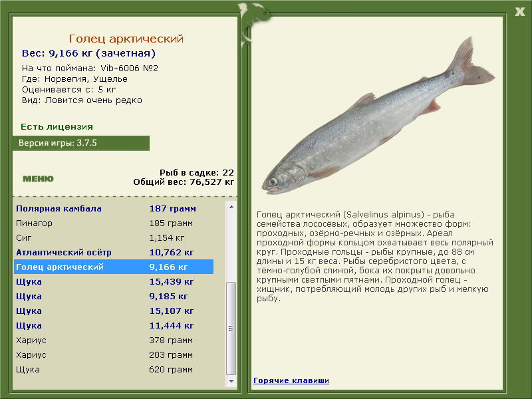The width and height of the screenshot is (532, 399).
Task: Click the Версия игры: 3.7.5 bar
Action: pos(80,143)
